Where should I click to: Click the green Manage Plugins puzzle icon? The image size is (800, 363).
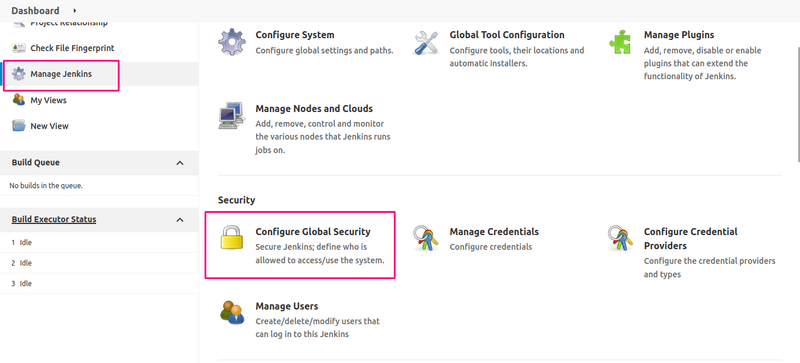click(x=620, y=42)
